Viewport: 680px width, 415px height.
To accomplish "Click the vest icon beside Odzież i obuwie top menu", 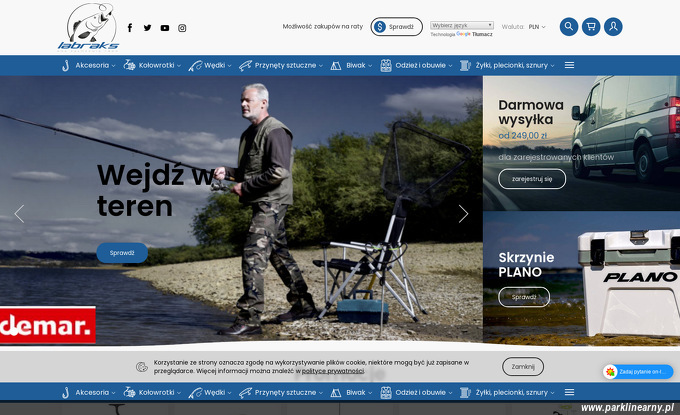I will [x=386, y=65].
